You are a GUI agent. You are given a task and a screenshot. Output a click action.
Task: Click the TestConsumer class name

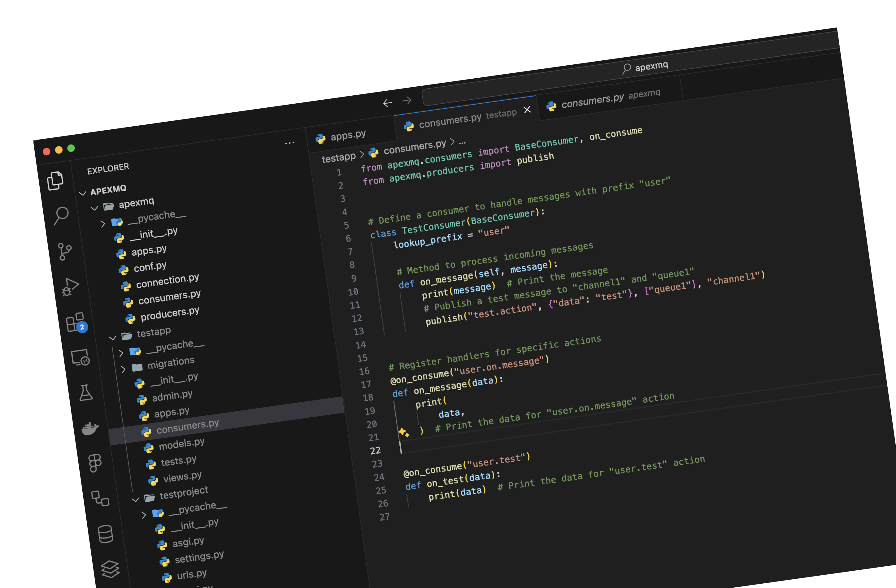click(x=434, y=227)
